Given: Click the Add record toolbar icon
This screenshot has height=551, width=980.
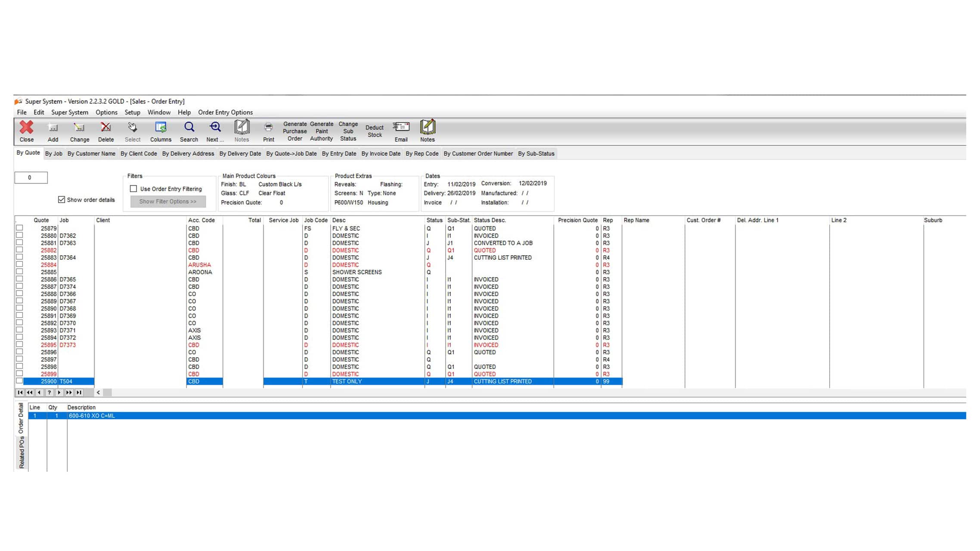Looking at the screenshot, I should coord(53,127).
